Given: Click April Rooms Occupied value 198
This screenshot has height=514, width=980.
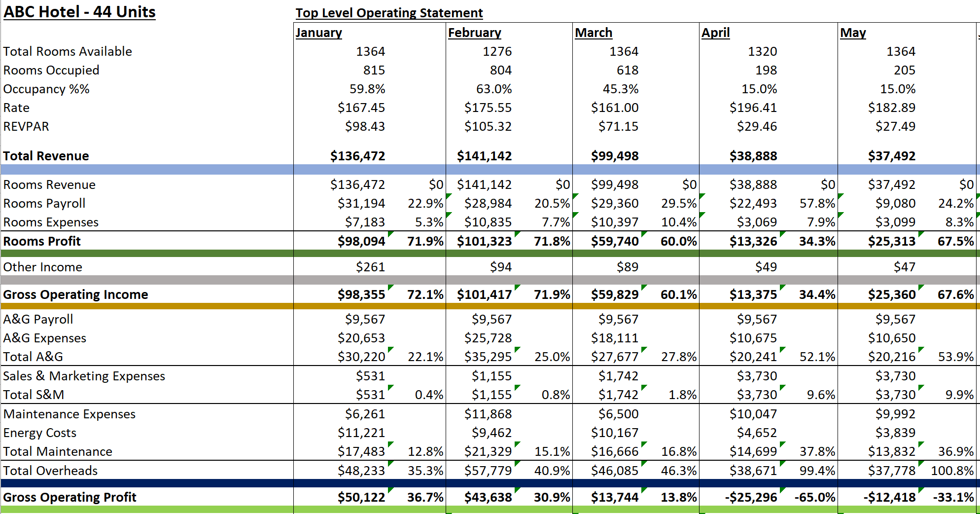Looking at the screenshot, I should click(767, 70).
